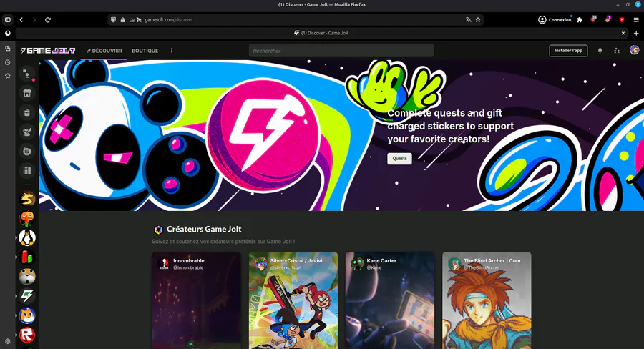
Task: Click the @TheBlindArcher username
Action: (x=482, y=267)
